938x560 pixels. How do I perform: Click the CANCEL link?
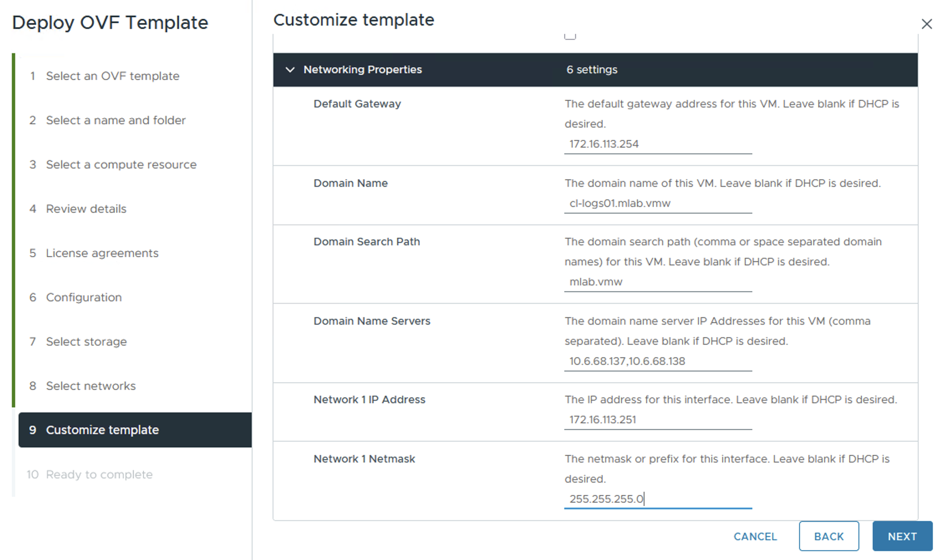point(755,536)
